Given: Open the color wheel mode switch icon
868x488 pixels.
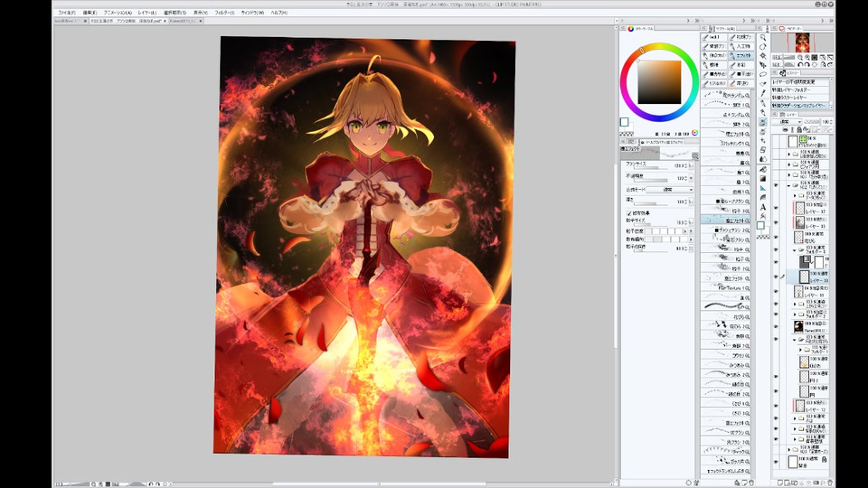Looking at the screenshot, I should tap(694, 133).
